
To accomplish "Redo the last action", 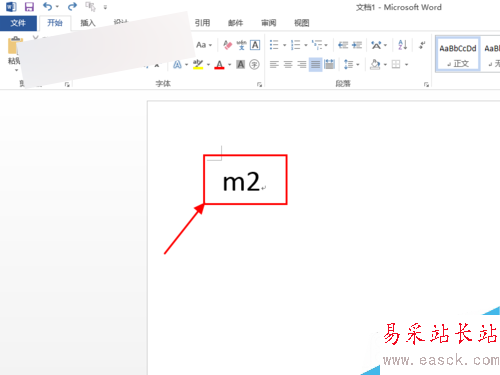I will tap(72, 6).
